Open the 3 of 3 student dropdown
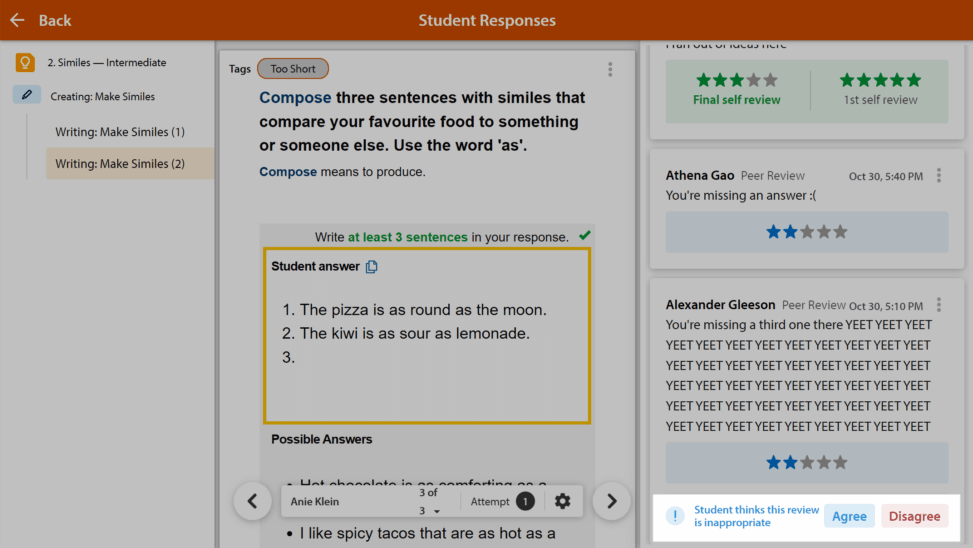 (x=429, y=501)
